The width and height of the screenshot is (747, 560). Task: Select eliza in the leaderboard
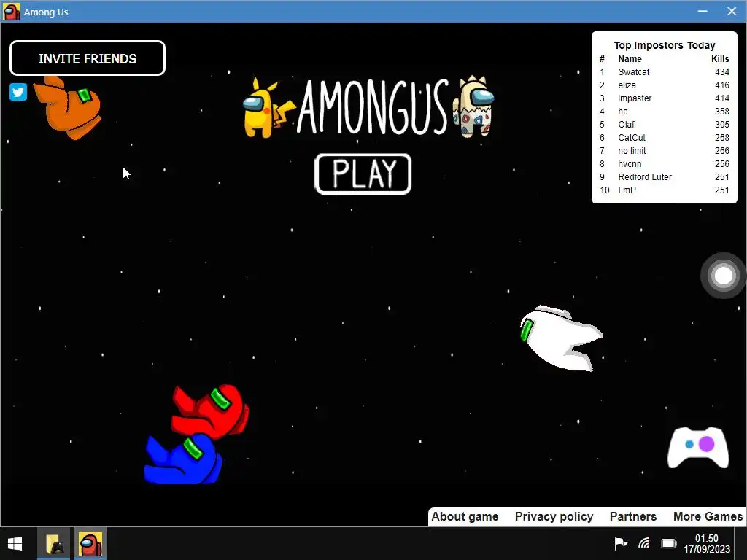coord(627,85)
